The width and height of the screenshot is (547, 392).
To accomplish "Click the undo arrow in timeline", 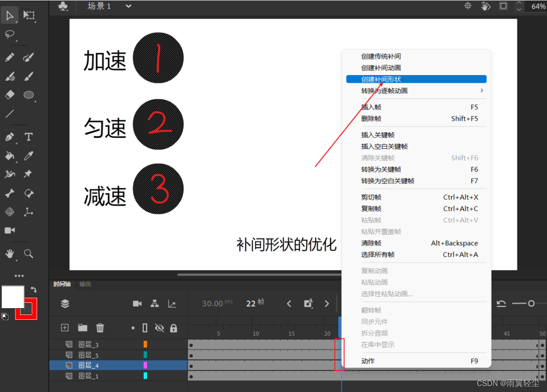I will coord(501,304).
